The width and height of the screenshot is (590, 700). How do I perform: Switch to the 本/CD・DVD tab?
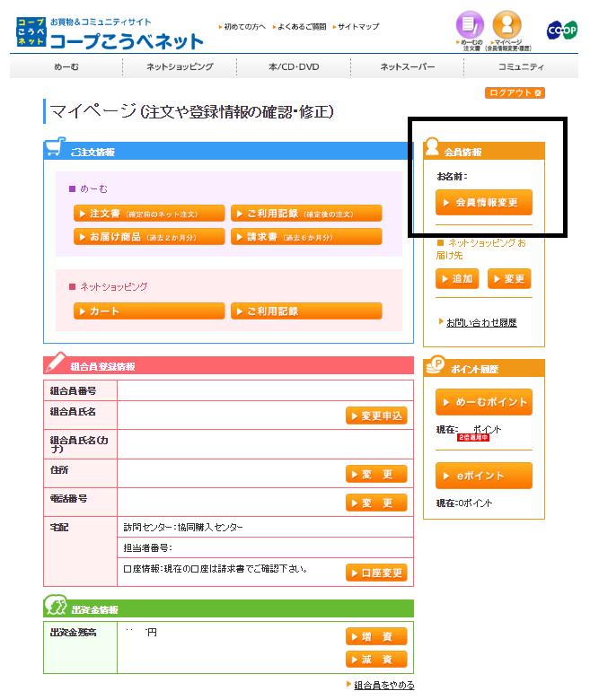pyautogui.click(x=294, y=67)
